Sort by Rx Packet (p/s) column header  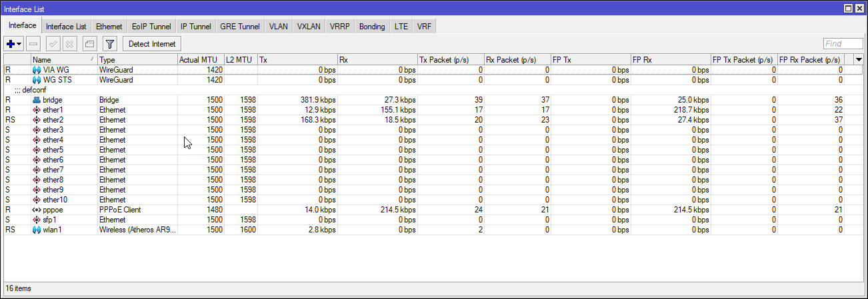point(517,60)
